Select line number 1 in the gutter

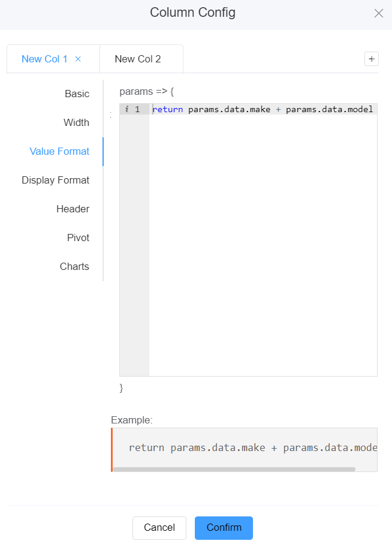137,109
